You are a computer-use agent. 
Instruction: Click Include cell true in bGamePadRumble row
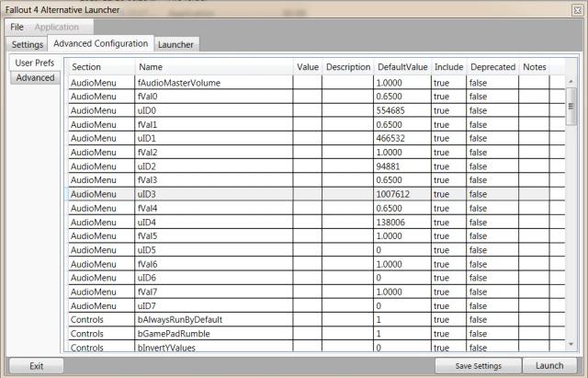449,334
